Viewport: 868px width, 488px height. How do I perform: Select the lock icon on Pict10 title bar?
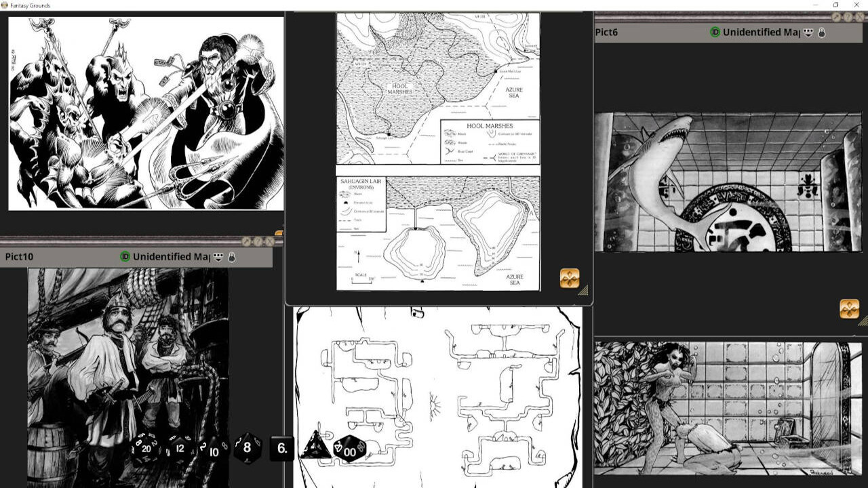coord(232,258)
